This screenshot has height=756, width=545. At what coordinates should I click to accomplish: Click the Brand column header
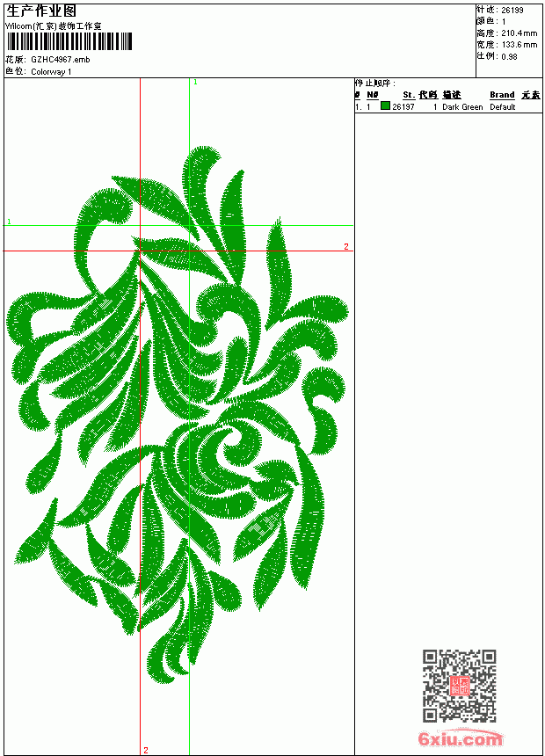(502, 95)
